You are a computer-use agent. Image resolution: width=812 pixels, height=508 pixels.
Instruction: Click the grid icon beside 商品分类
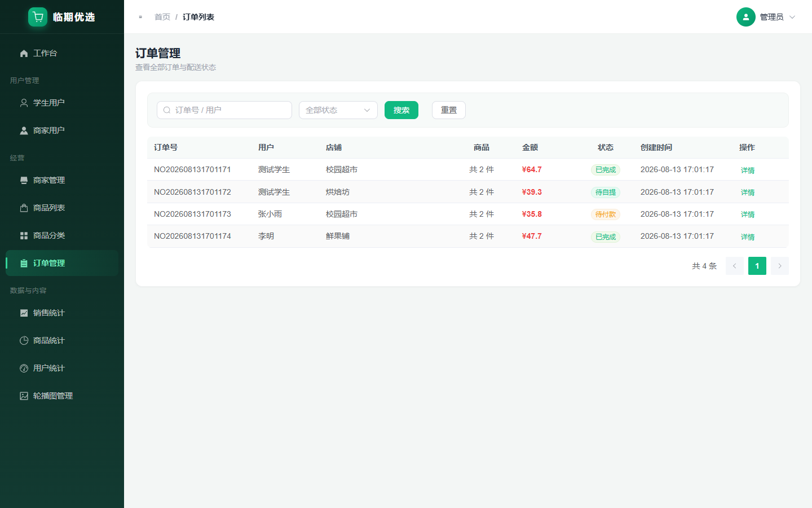(24, 235)
